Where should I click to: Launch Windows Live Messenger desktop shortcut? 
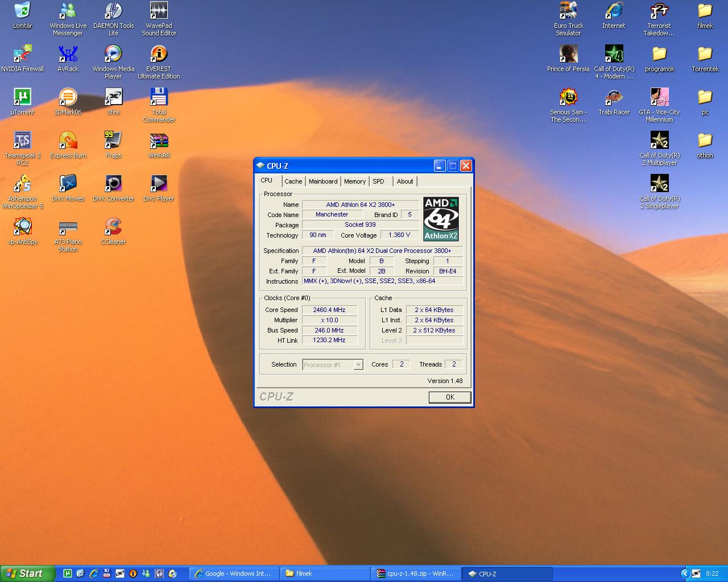pyautogui.click(x=68, y=19)
